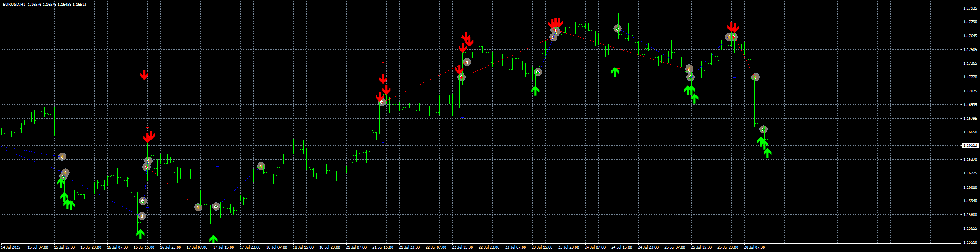Click the 28 Jul 07:00 time label
This screenshot has height=252, width=980.
coord(754,247)
